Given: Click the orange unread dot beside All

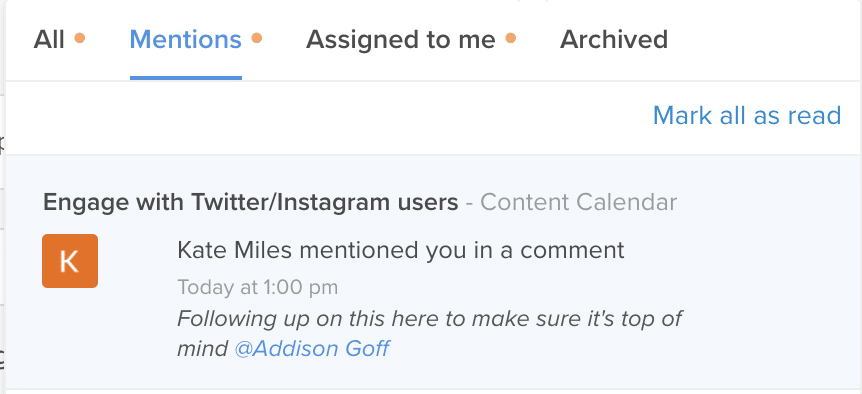Looking at the screenshot, I should pos(80,38).
